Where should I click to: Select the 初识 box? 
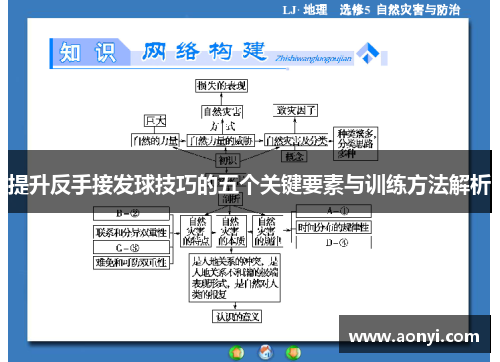click(228, 161)
